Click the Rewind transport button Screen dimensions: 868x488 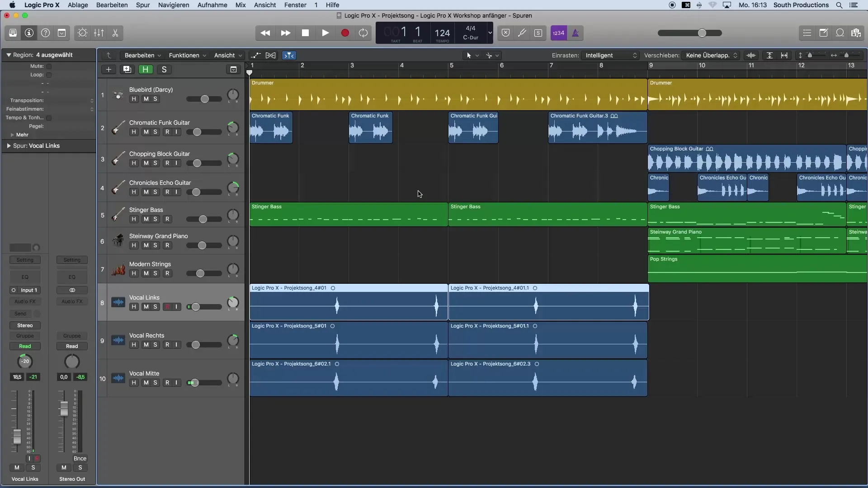[265, 33]
